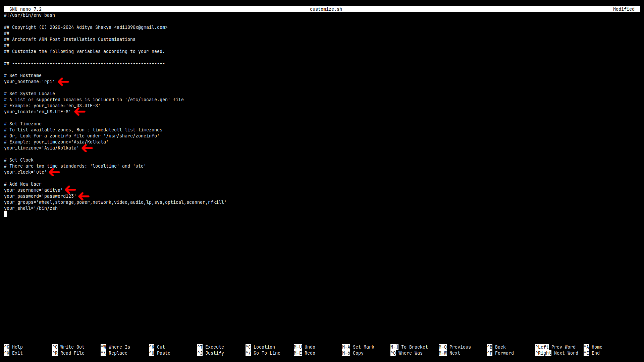Image resolution: width=644 pixels, height=362 pixels.
Task: Click the M-U Undo shortcut
Action: pyautogui.click(x=305, y=347)
